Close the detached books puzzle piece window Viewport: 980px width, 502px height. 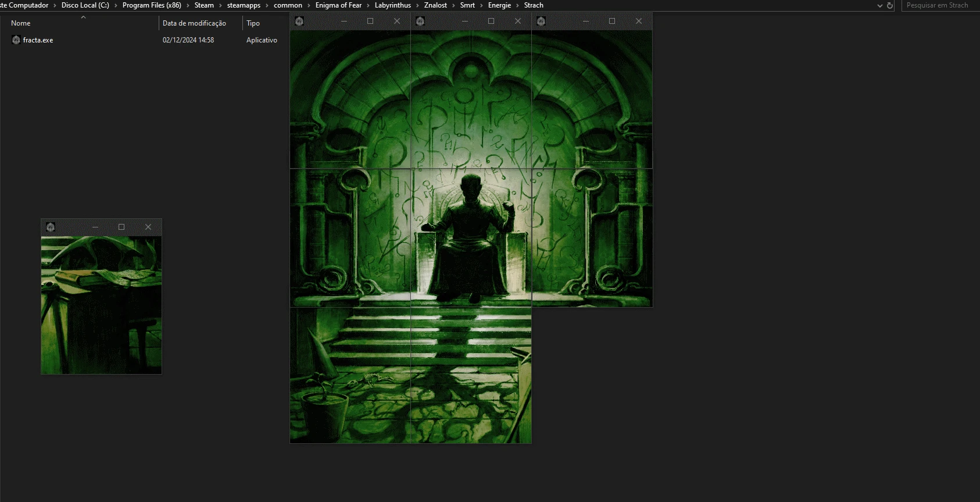(x=148, y=227)
